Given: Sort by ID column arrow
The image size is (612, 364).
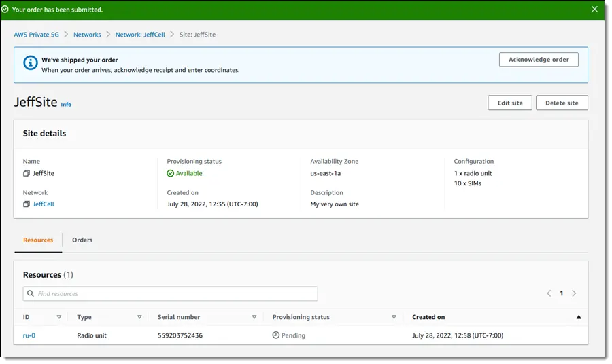Looking at the screenshot, I should (x=59, y=317).
